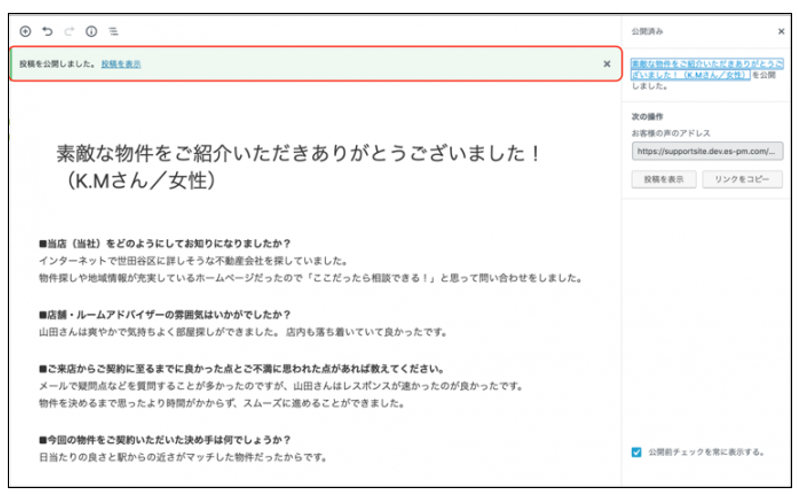The height and width of the screenshot is (496, 798).
Task: Close the 公開済み sidebar panel
Action: [781, 32]
